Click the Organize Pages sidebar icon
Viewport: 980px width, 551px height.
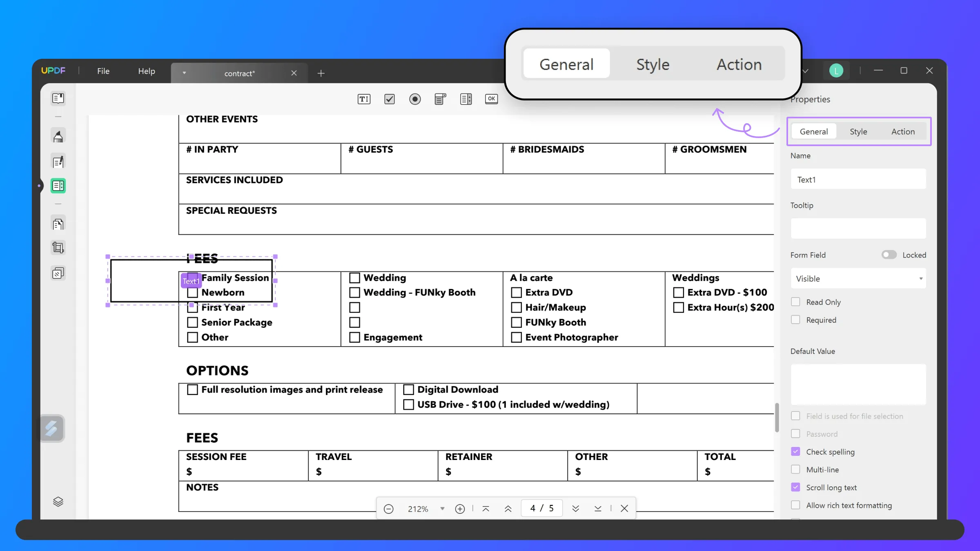58,224
